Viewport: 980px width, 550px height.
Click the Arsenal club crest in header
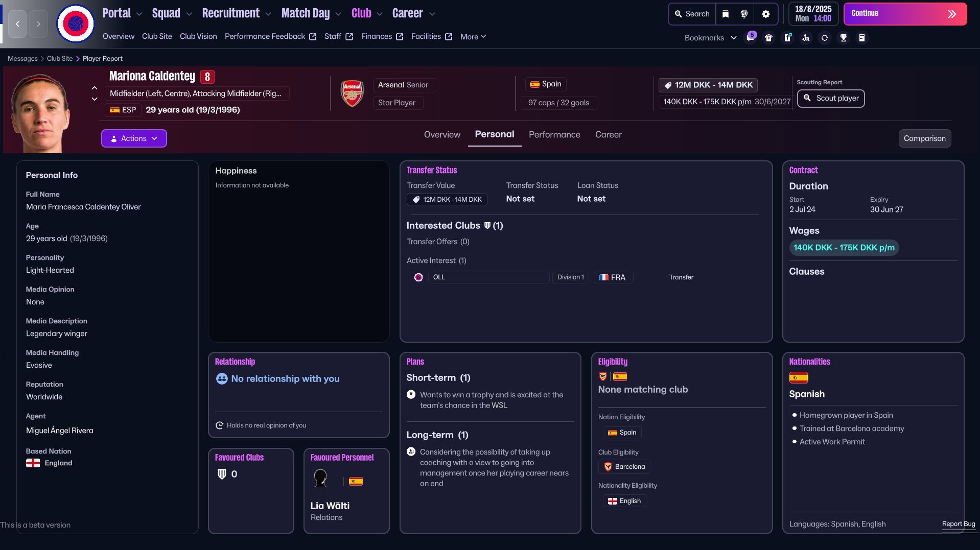coord(353,93)
